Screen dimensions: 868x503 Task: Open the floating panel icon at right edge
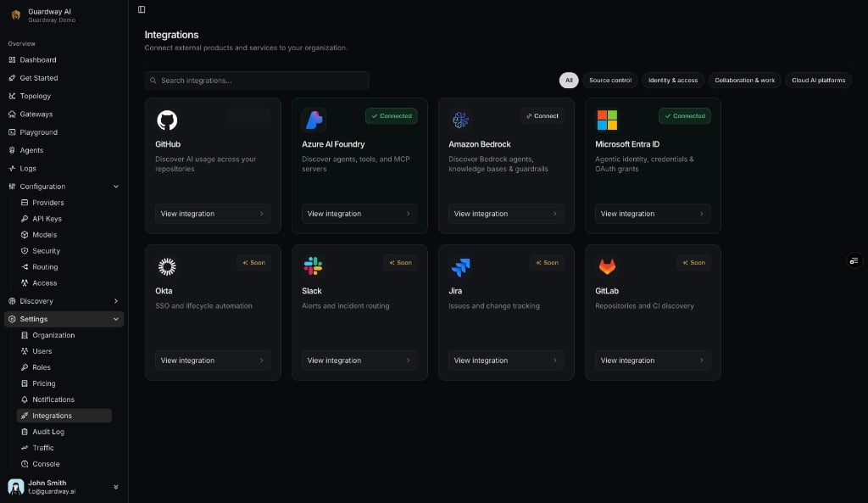(854, 260)
